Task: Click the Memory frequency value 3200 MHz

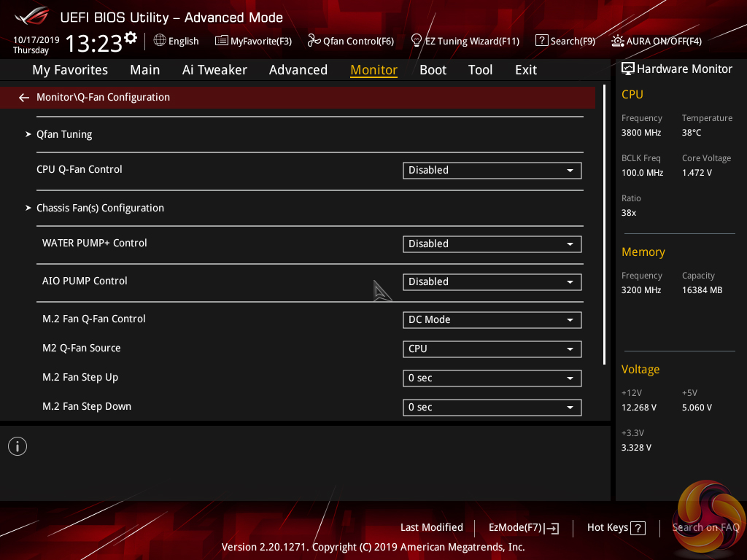Action: click(x=640, y=290)
